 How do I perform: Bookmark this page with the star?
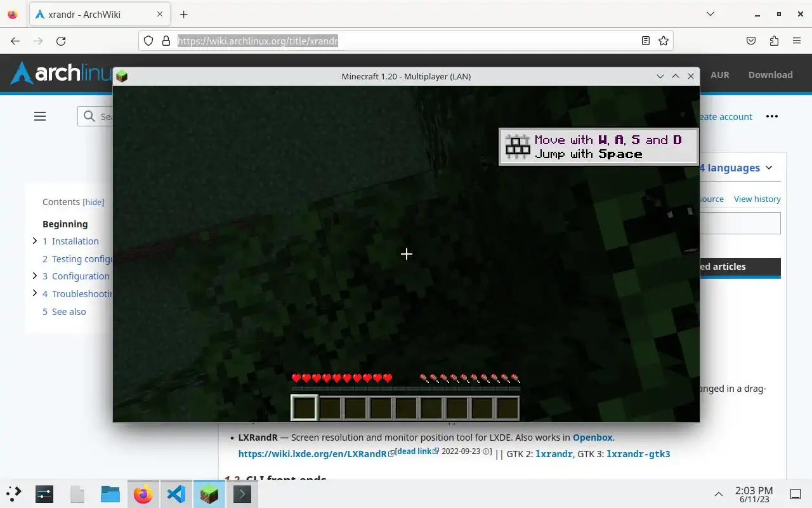pos(664,41)
